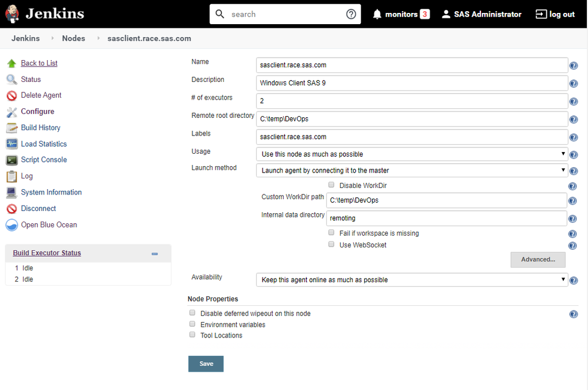Click the Delete Agent red icon
Screen dimensions: 588x390
(11, 95)
